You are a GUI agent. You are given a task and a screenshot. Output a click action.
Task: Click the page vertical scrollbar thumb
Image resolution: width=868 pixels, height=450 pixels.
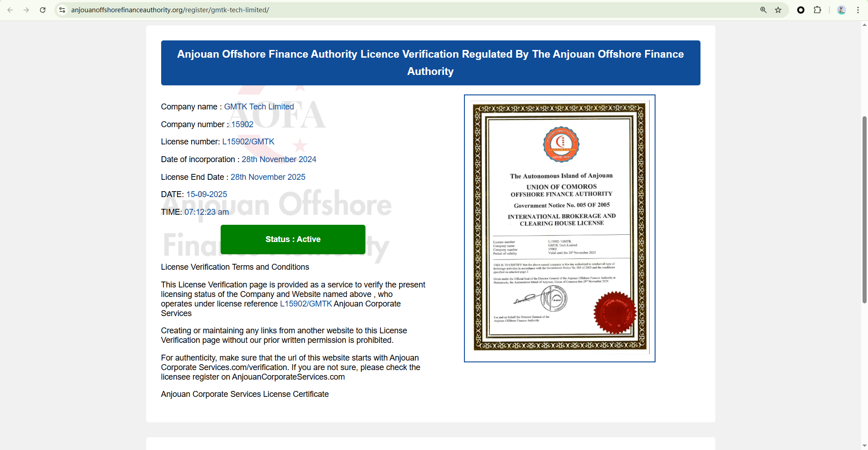click(x=864, y=210)
